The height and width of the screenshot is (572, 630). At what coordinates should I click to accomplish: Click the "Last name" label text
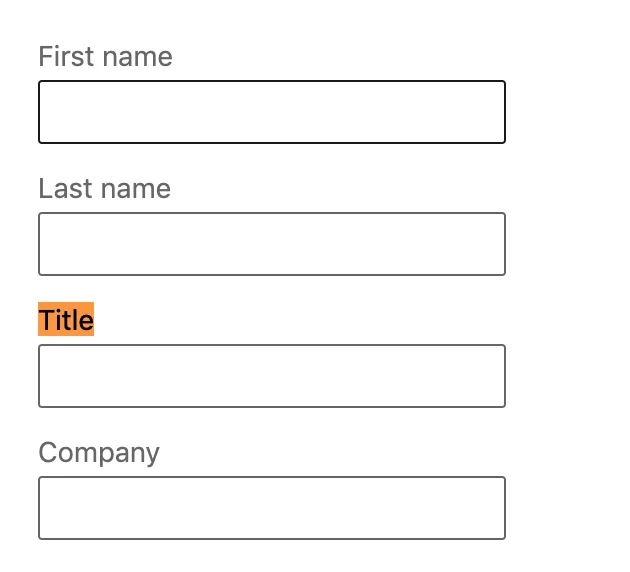[x=104, y=189]
